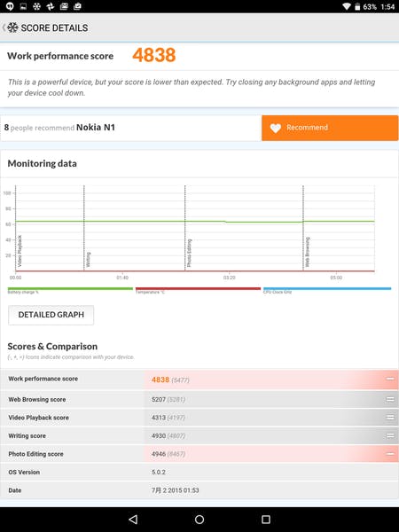Image resolution: width=399 pixels, height=532 pixels.
Task: Tap the clock showing 1:54
Action: coord(387,6)
